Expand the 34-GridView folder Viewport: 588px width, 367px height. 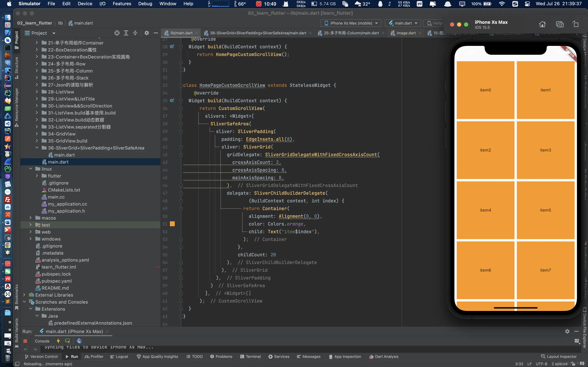point(37,134)
